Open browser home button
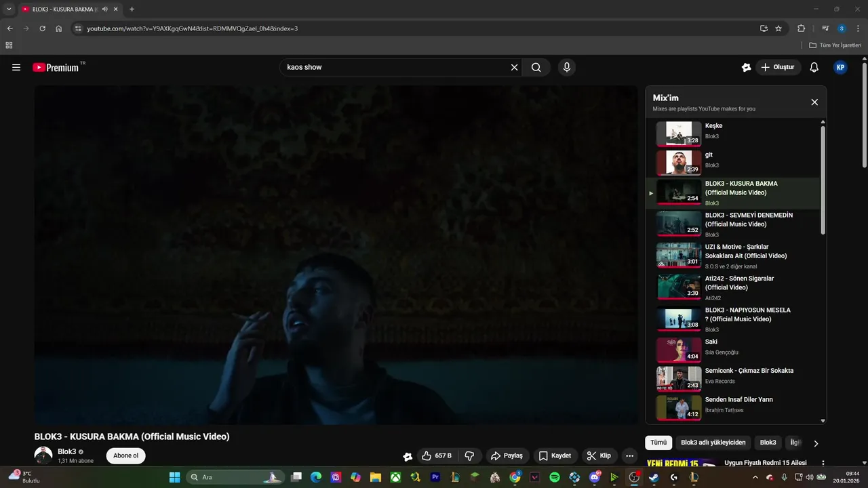This screenshot has width=868, height=488. tap(59, 28)
